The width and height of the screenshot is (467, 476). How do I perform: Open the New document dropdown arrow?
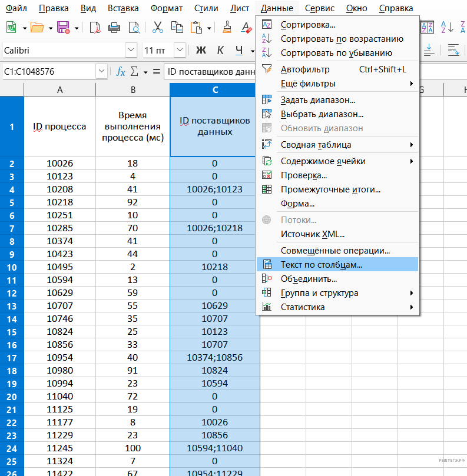tap(25, 28)
